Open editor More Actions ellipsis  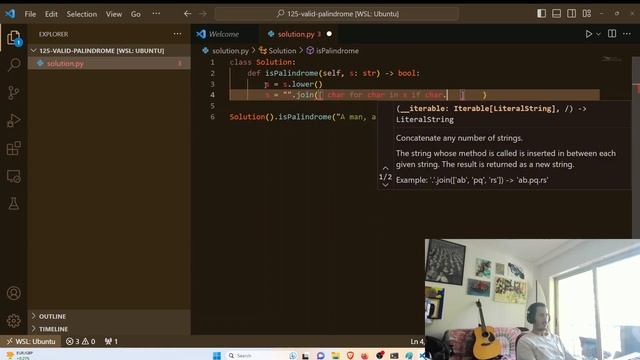coord(627,33)
